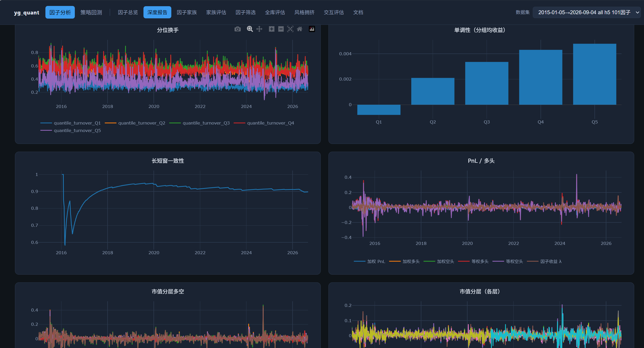Switch to the 策略回测 main tab
The height and width of the screenshot is (348, 644).
pyautogui.click(x=91, y=12)
